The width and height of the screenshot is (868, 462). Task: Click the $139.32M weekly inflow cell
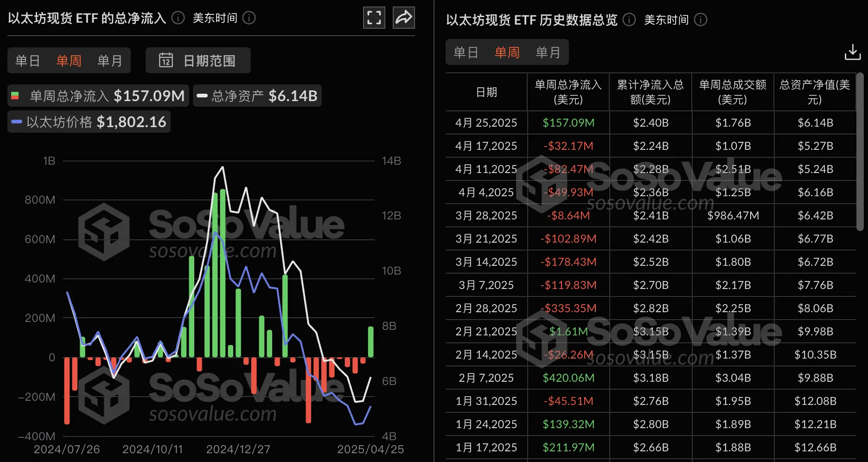pos(568,424)
